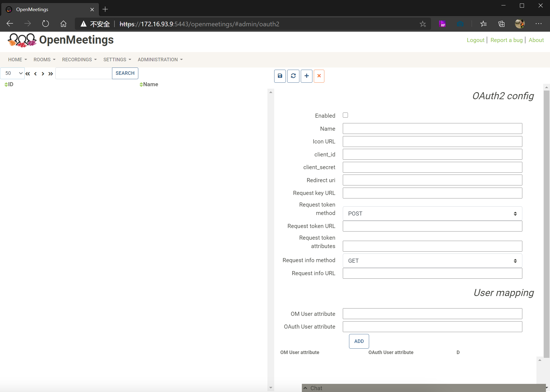Click the Logout link
This screenshot has height=392, width=550.
475,40
